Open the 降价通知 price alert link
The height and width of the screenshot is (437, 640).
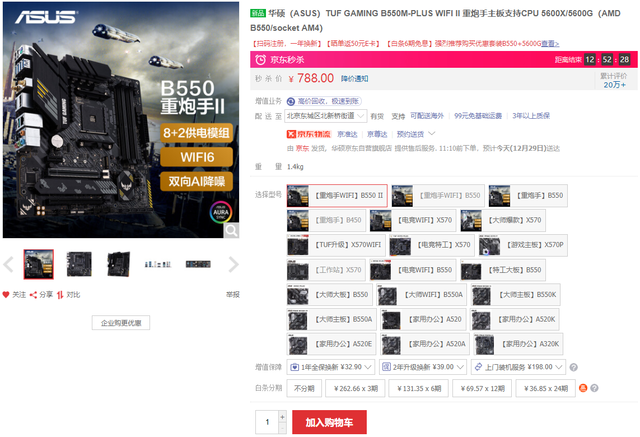tap(354, 79)
